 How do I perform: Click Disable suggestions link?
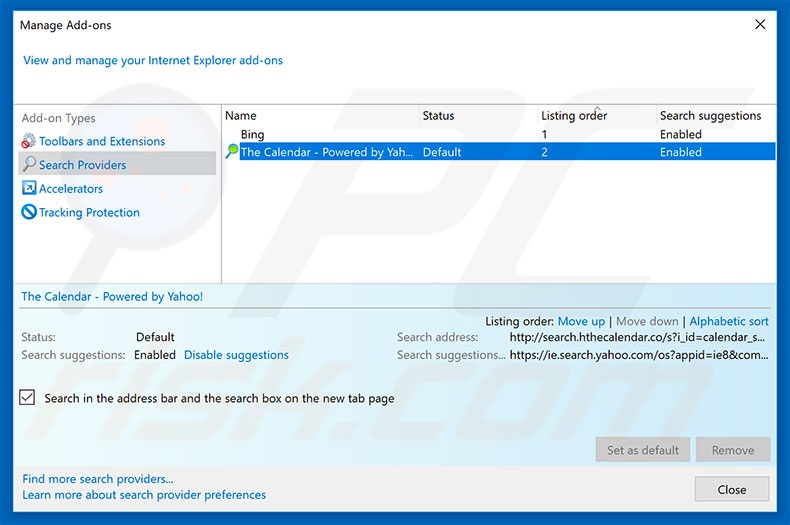[x=236, y=355]
